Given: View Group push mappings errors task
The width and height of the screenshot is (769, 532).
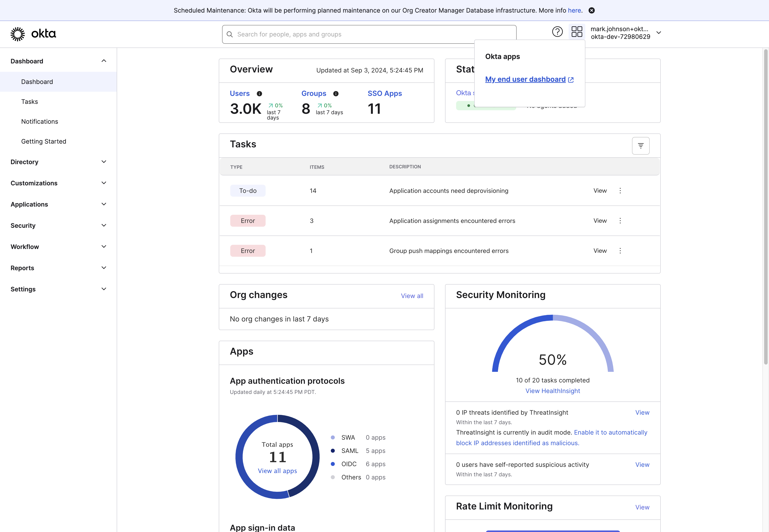Looking at the screenshot, I should pos(600,251).
